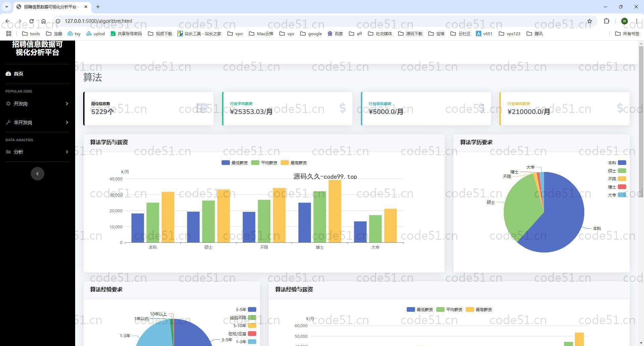Collapse the sidebar with round arrow button
The width and height of the screenshot is (644, 346).
coord(38,174)
